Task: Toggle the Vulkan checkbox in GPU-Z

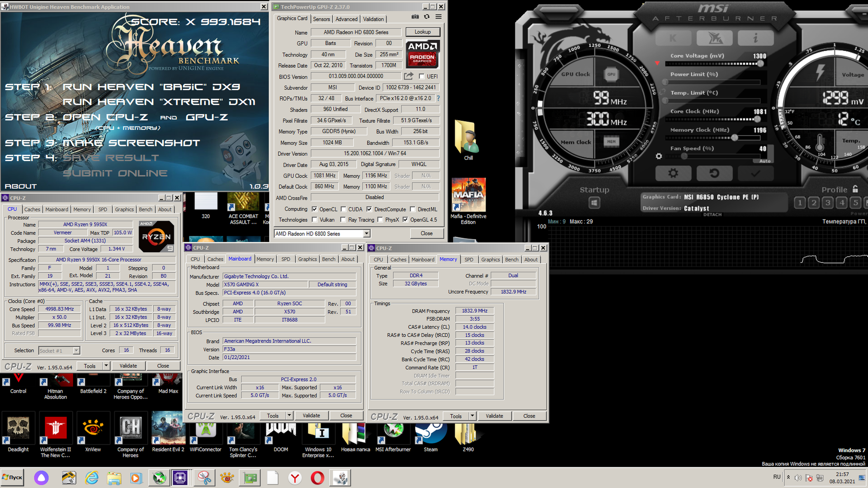Action: [x=314, y=220]
